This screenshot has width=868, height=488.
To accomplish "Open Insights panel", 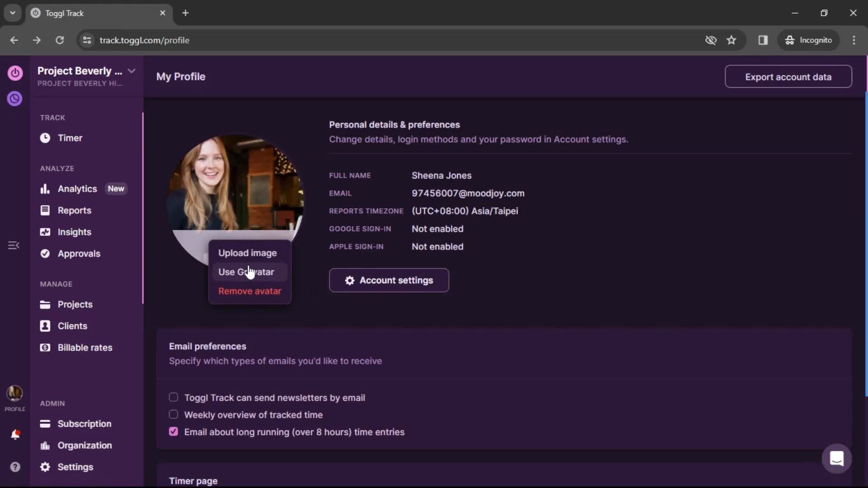I will click(74, 232).
